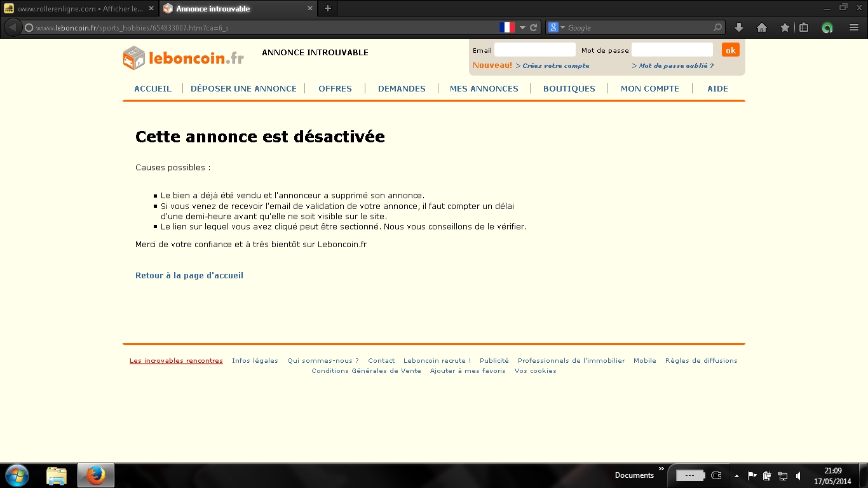Open Professionnels de l'immobilier link

571,361
